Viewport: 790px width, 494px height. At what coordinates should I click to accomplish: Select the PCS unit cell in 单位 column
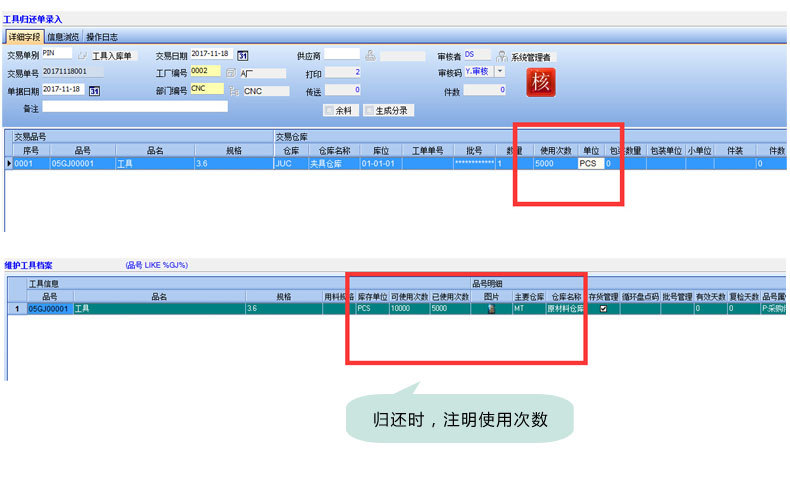[x=590, y=163]
